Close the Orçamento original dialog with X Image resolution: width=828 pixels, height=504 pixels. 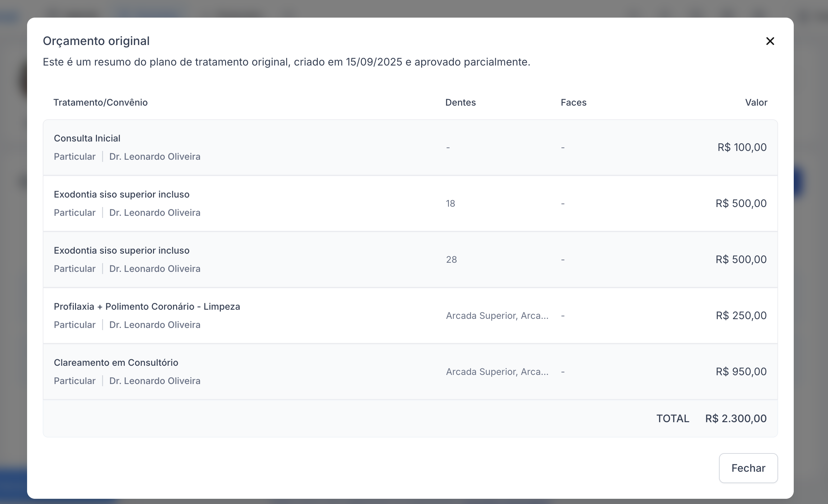pos(770,41)
